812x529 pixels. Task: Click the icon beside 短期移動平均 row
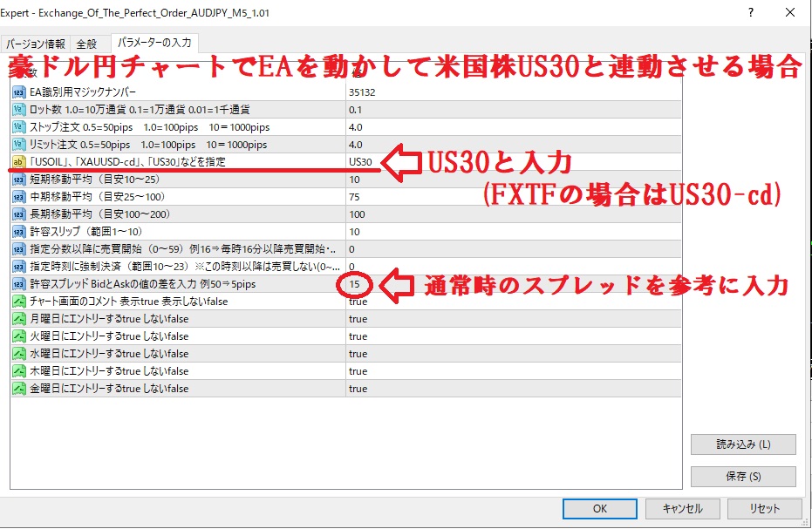coord(18,180)
